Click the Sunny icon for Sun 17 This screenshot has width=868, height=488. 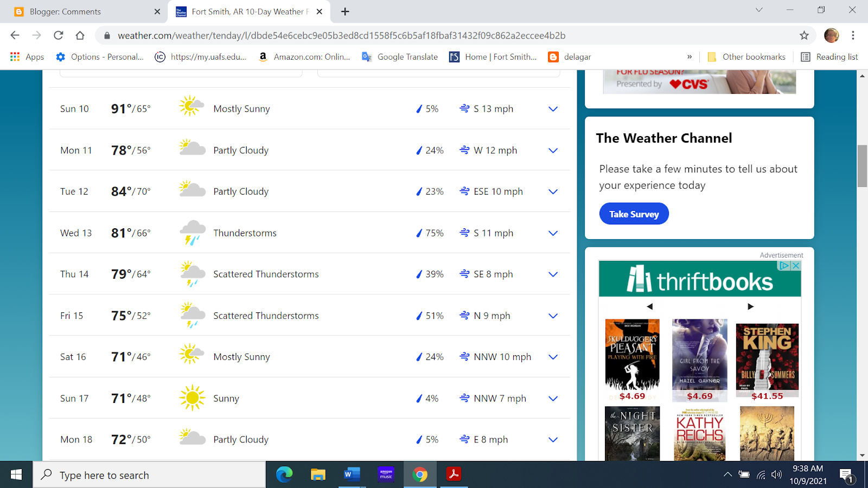point(192,398)
